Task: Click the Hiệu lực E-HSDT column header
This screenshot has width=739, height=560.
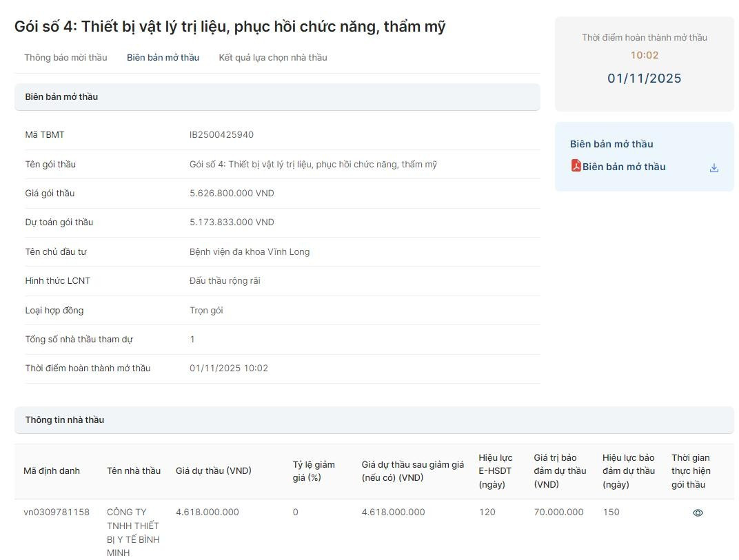Action: point(496,471)
